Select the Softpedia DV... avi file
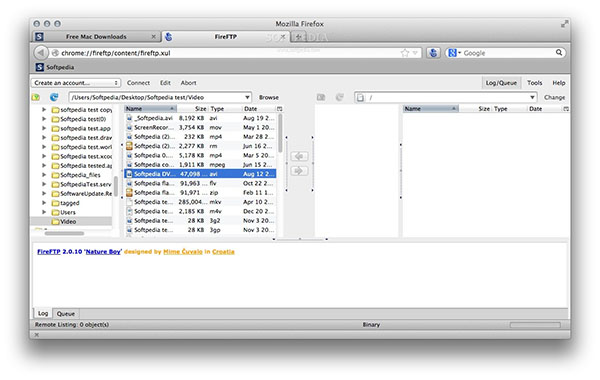Image resolution: width=600 pixels, height=380 pixels. pos(200,174)
